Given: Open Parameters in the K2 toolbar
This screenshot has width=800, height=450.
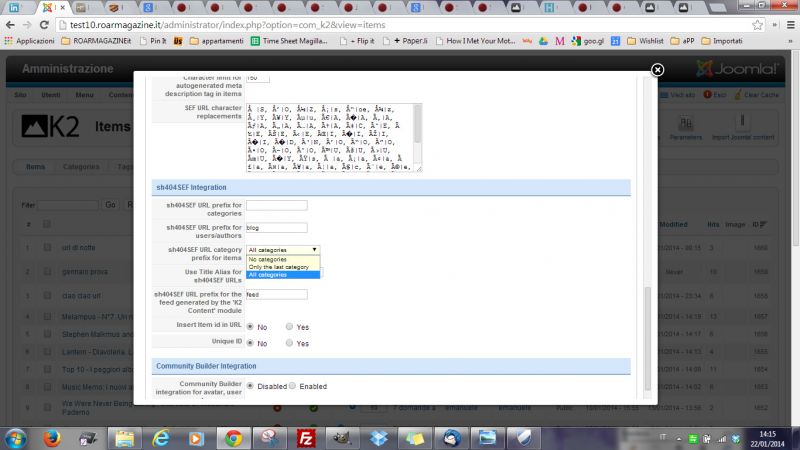Looking at the screenshot, I should point(686,127).
